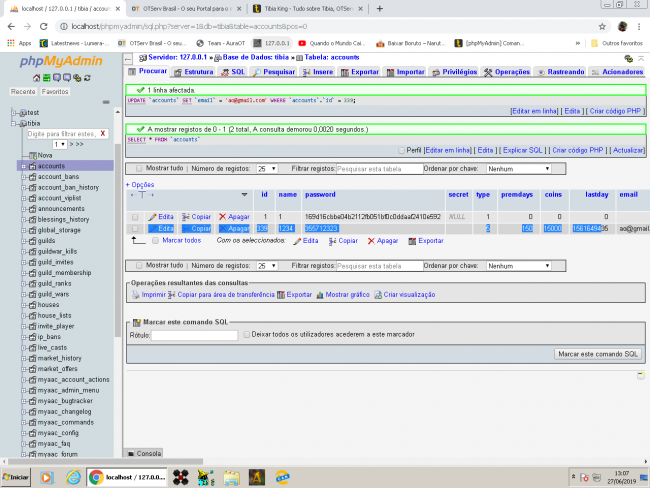Click Criar código PHP link for UPDATE query

[x=615, y=111]
